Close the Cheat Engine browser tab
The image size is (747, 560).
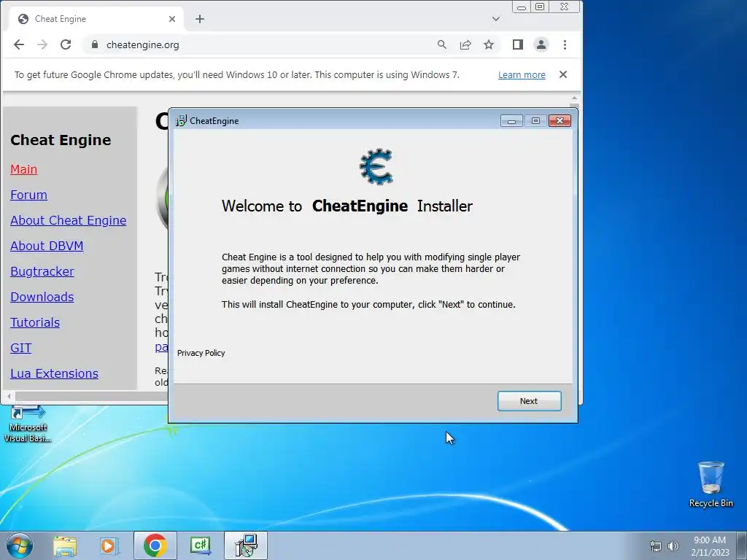tap(172, 19)
